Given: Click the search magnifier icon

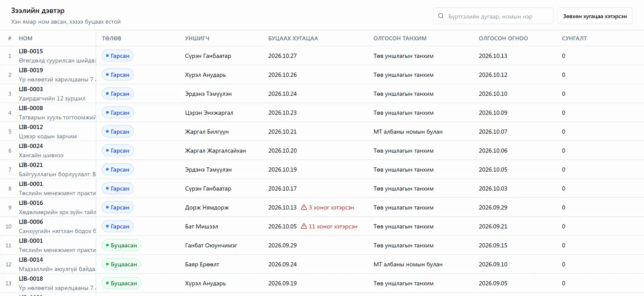Looking at the screenshot, I should click(x=441, y=16).
